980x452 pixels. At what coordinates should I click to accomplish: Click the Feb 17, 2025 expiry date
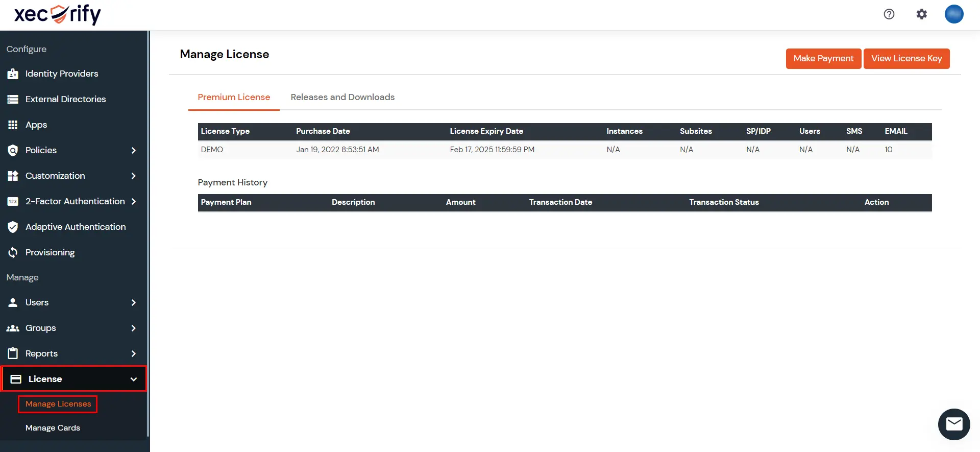pos(492,150)
